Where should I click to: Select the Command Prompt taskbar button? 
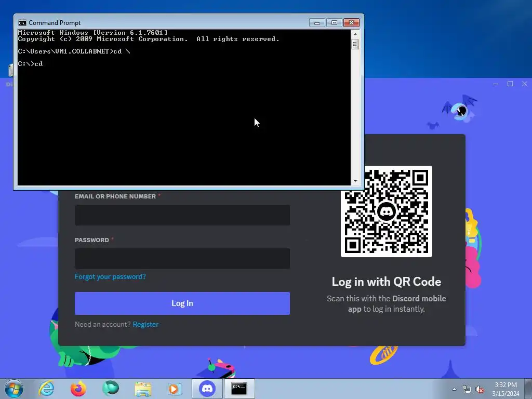pyautogui.click(x=239, y=389)
